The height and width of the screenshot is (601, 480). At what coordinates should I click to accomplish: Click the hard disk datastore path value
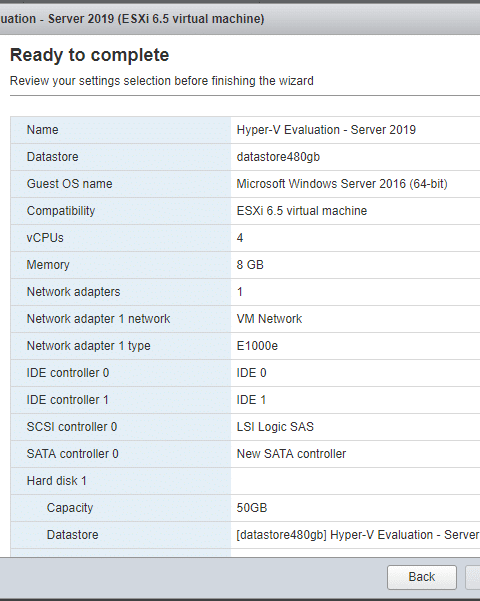(358, 535)
